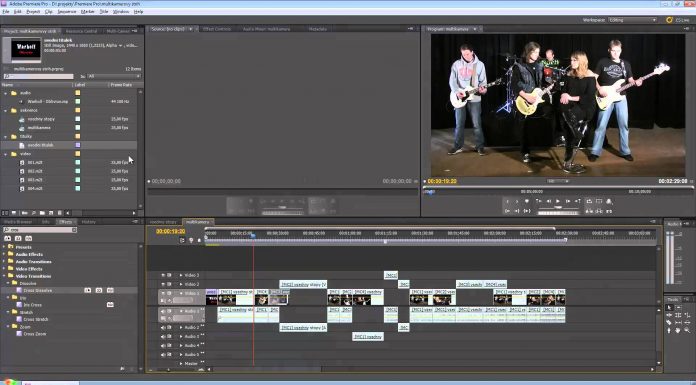The width and height of the screenshot is (696, 385).
Task: Select the Slip tool
Action: (x=678, y=322)
